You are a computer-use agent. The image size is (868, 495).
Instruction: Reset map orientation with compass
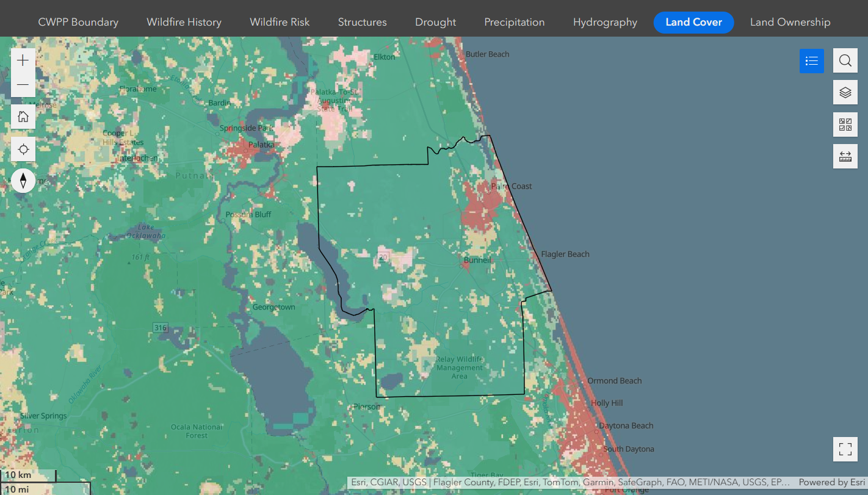click(x=23, y=181)
